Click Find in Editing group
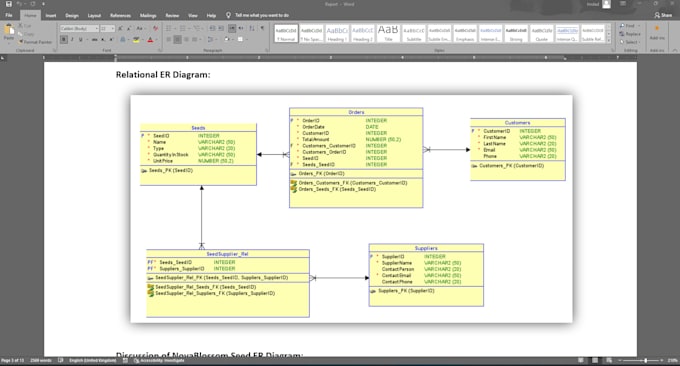 (628, 26)
